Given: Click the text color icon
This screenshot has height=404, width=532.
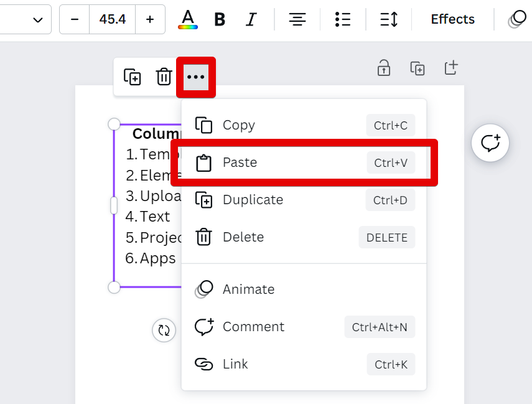Looking at the screenshot, I should (187, 19).
